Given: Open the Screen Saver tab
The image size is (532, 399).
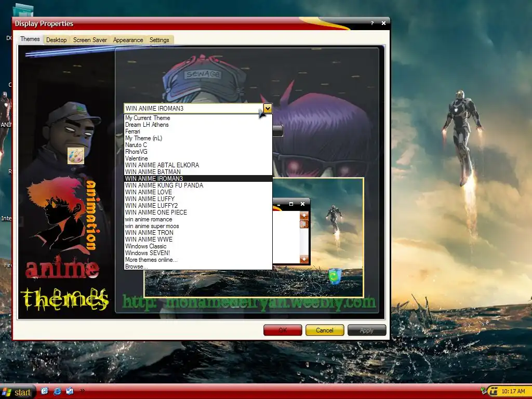Looking at the screenshot, I should point(90,39).
